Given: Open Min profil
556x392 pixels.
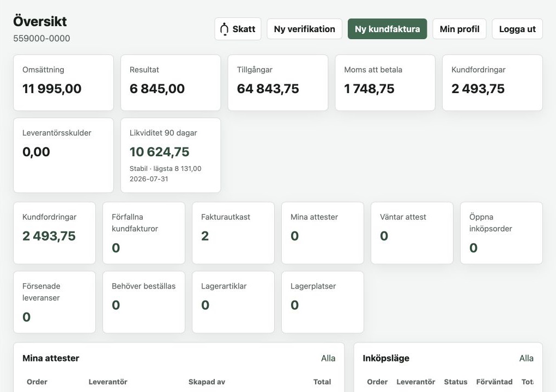Looking at the screenshot, I should [x=459, y=29].
